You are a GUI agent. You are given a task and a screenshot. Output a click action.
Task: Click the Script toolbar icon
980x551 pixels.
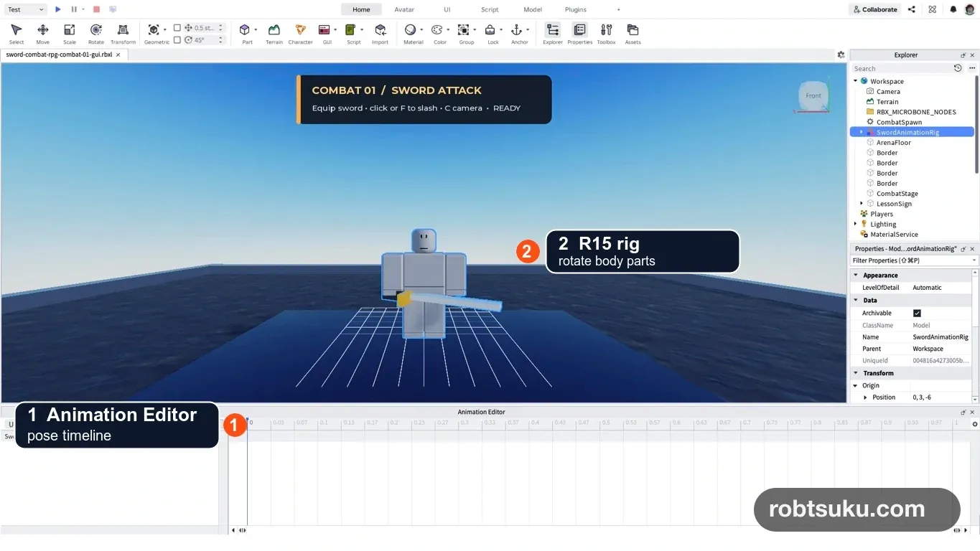pos(351,30)
